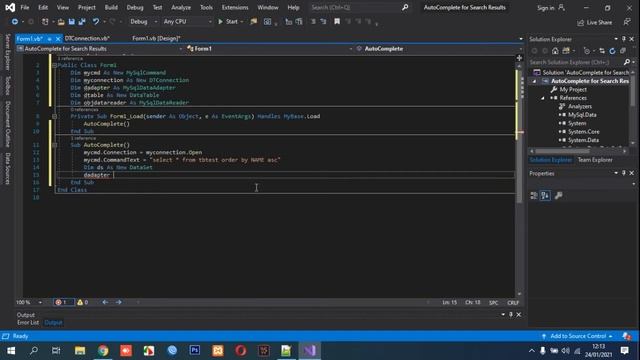Open the Edit menu

tap(43, 7)
